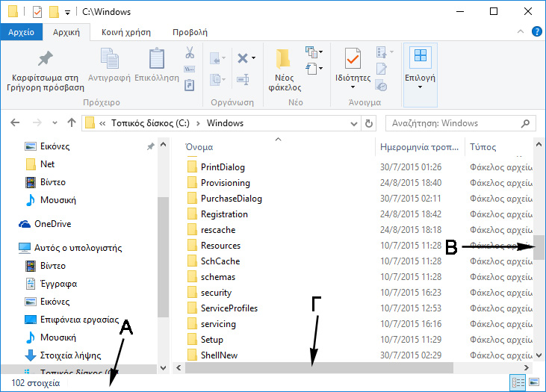The width and height of the screenshot is (546, 392).
Task: Open the Αρχείο menu tab
Action: 21,32
